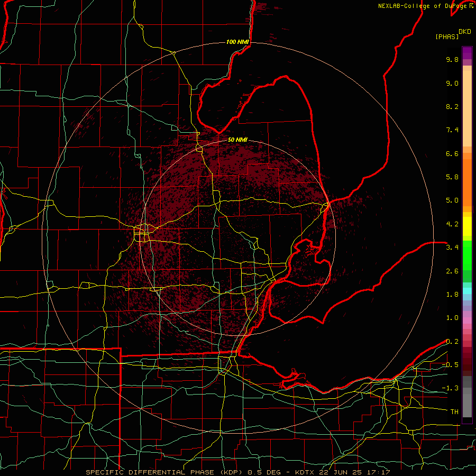Click the 1.0 scale value
476x476 pixels.
pos(452,318)
